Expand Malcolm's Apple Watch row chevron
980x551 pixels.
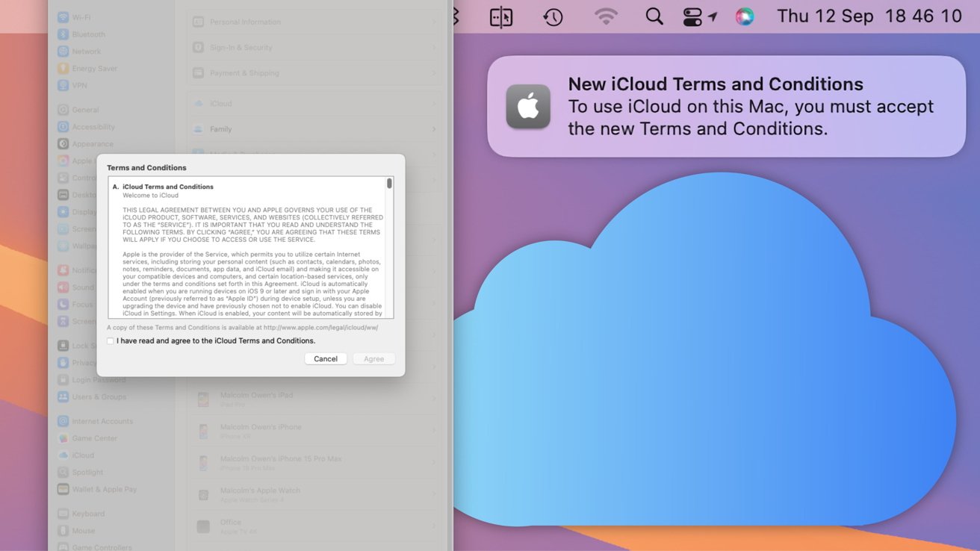[434, 494]
